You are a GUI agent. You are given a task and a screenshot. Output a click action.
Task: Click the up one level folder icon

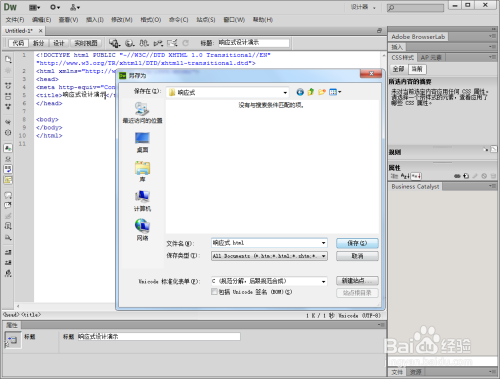[311, 92]
